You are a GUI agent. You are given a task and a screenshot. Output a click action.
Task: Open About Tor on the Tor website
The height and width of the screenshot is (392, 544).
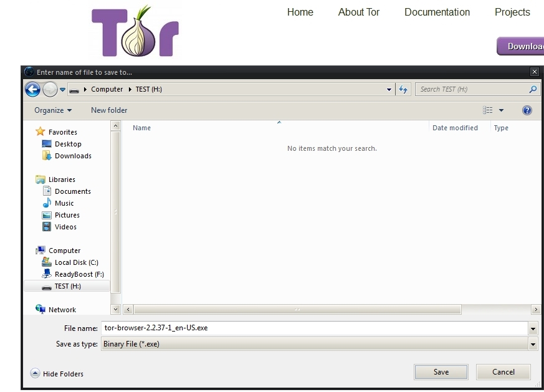[x=359, y=12]
